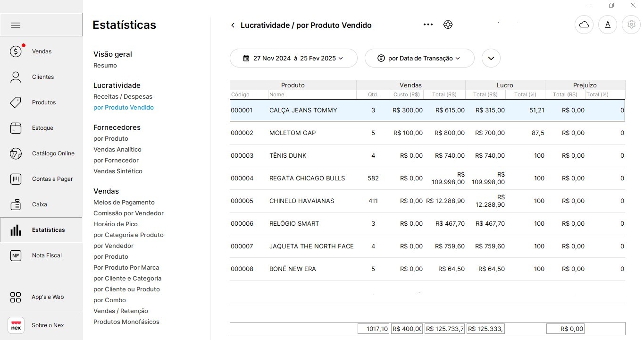This screenshot has width=644, height=340.
Task: Click R$ 615,00 total cell
Action: tap(450, 110)
